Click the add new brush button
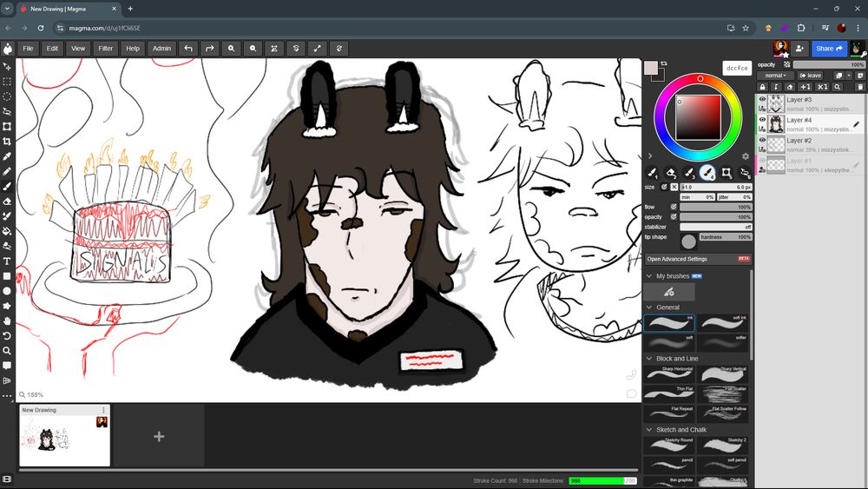The image size is (868, 489). pos(668,292)
